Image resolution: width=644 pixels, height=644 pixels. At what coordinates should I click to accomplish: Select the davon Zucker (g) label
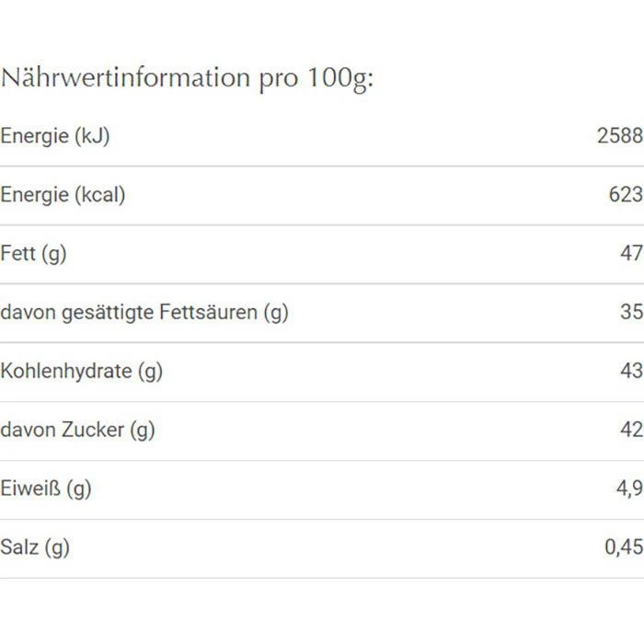77,430
